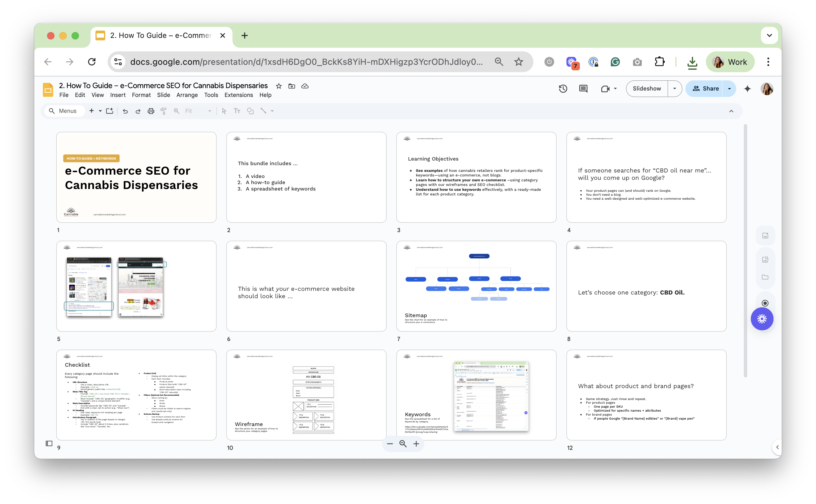Expand the Slideshow options dropdown arrow

tap(675, 89)
